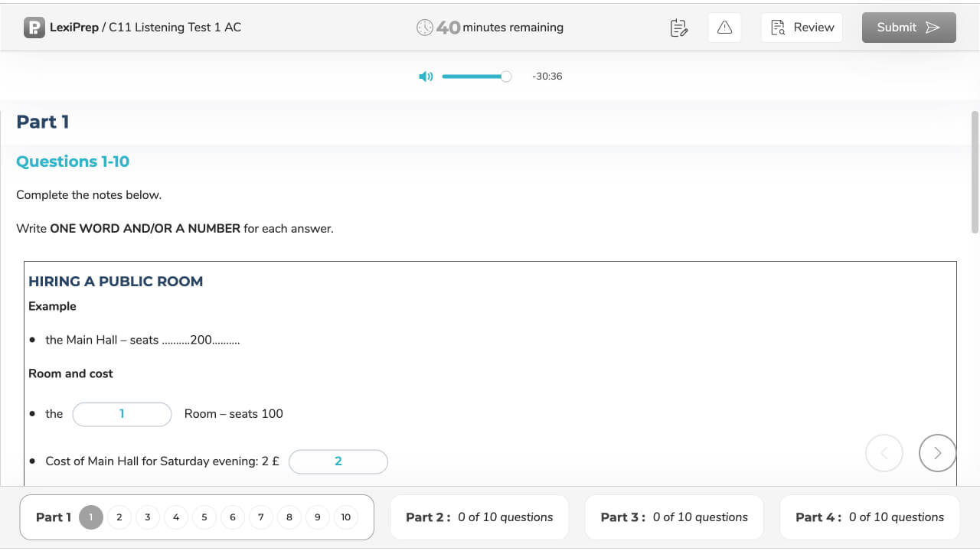Advance with the right arrow navigation icon
Image resolution: width=980 pixels, height=551 pixels.
click(x=937, y=453)
